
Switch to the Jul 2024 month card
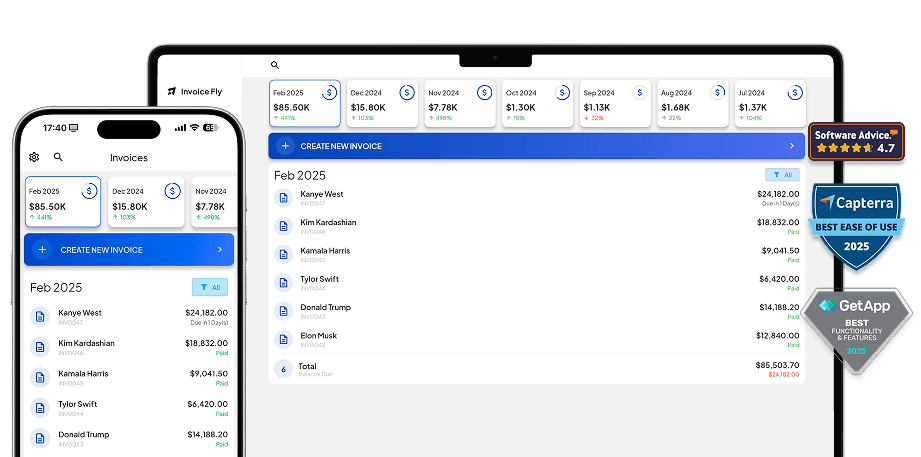point(768,104)
